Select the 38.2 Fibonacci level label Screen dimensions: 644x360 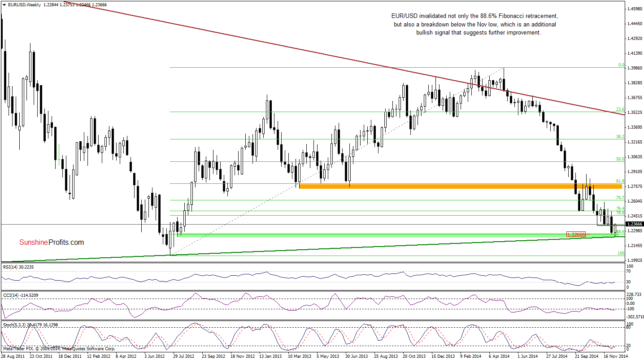point(620,136)
